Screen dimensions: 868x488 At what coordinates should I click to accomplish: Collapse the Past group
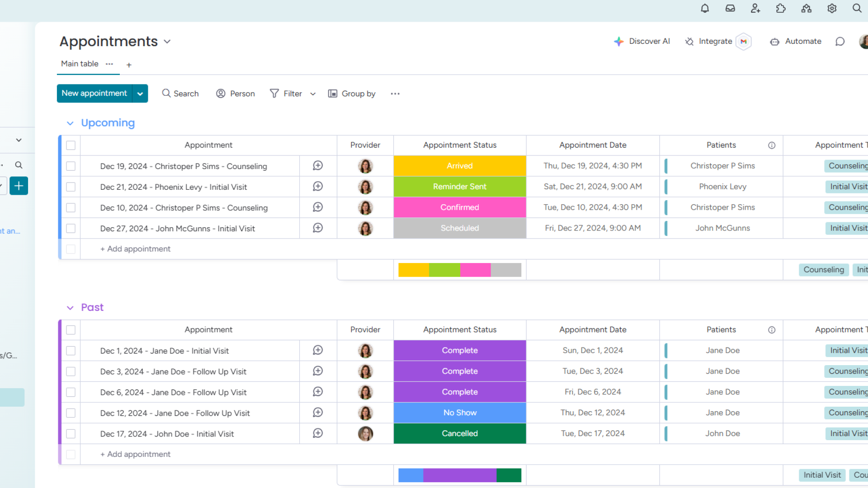70,308
